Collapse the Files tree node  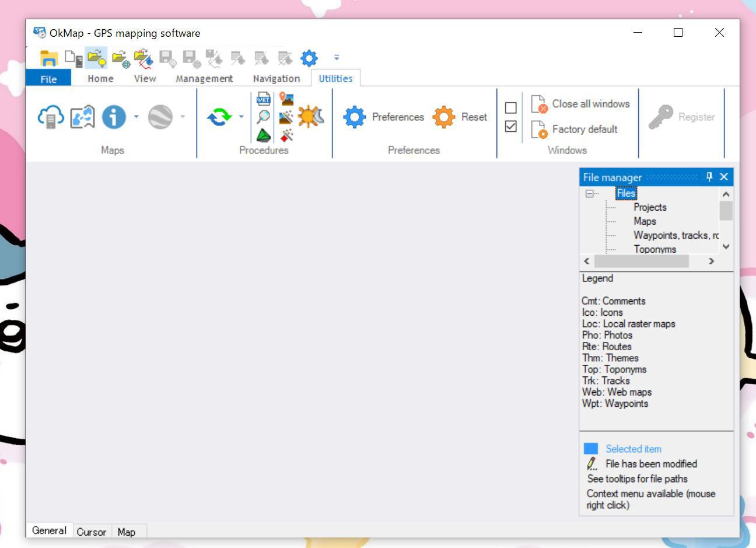coord(590,193)
